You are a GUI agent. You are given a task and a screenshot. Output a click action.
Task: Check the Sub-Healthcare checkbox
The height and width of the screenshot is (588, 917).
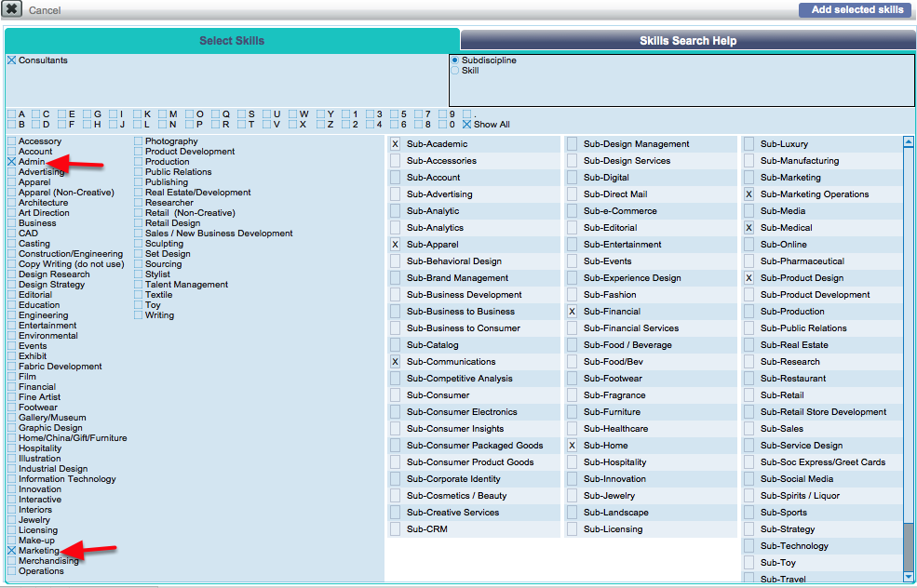tap(572, 428)
